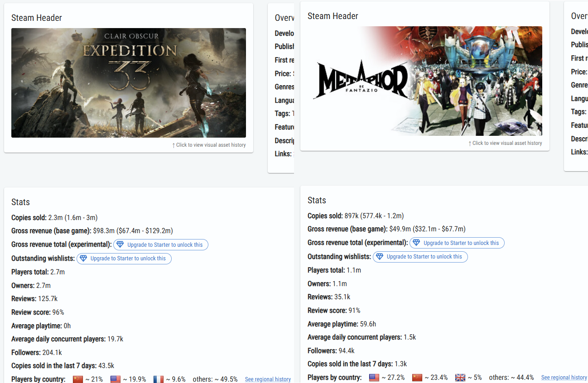Click others ~ 44.4% country share
Viewport: 588px width, 383px height.
click(x=511, y=378)
